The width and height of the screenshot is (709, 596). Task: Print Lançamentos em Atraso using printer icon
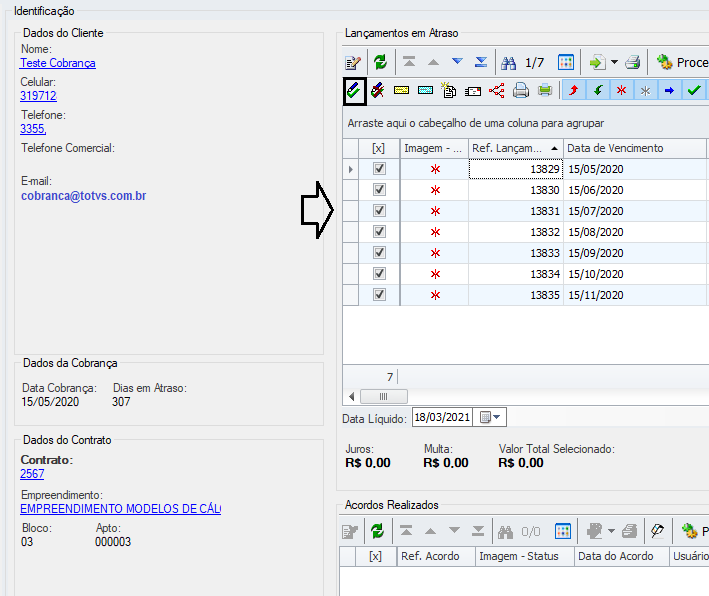[633, 62]
